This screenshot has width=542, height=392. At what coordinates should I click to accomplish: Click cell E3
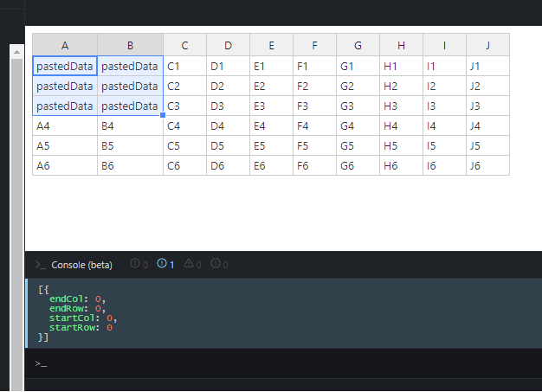(271, 106)
